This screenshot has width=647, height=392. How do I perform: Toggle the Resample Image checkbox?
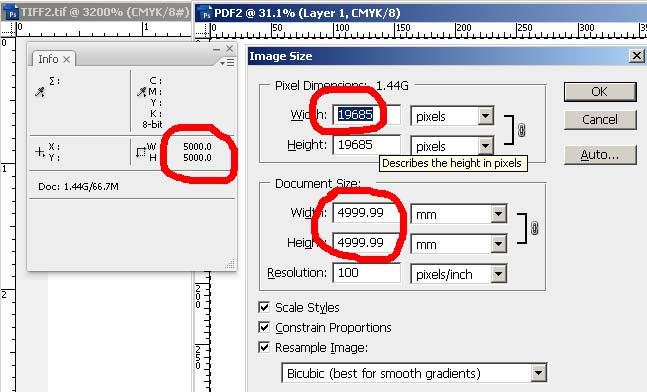click(264, 347)
